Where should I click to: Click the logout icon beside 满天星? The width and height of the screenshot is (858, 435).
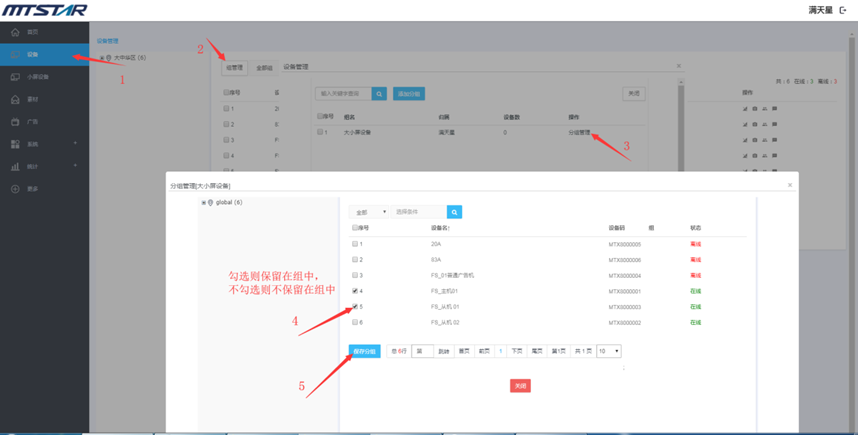(843, 10)
